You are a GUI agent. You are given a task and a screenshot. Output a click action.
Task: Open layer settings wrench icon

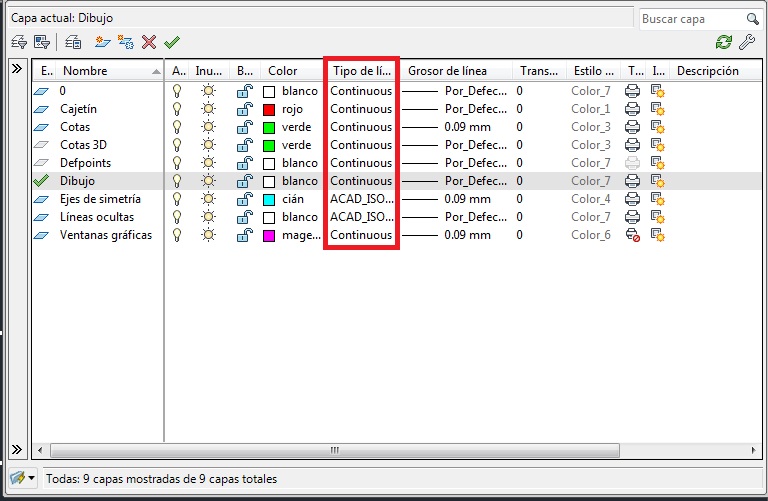click(x=747, y=42)
